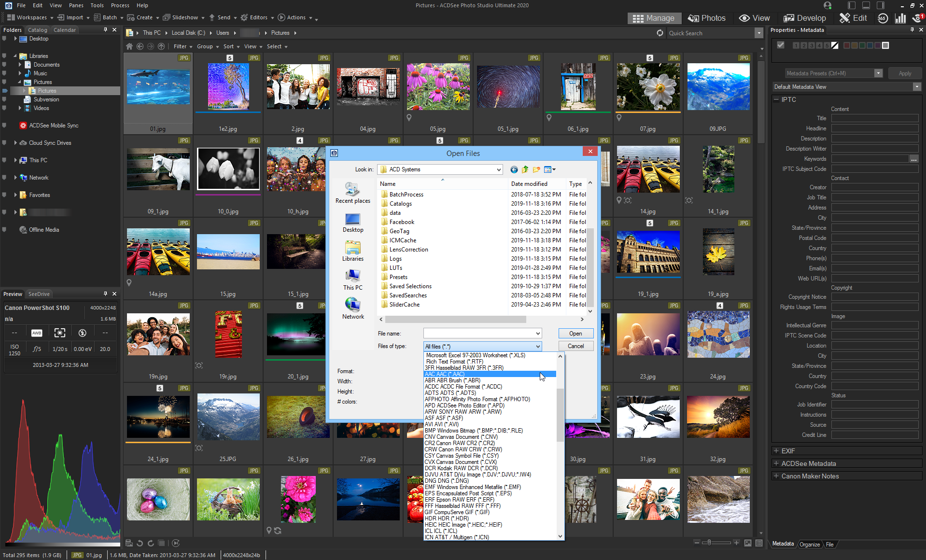Viewport: 926px width, 560px height.
Task: Open the Tools menu
Action: (x=97, y=5)
